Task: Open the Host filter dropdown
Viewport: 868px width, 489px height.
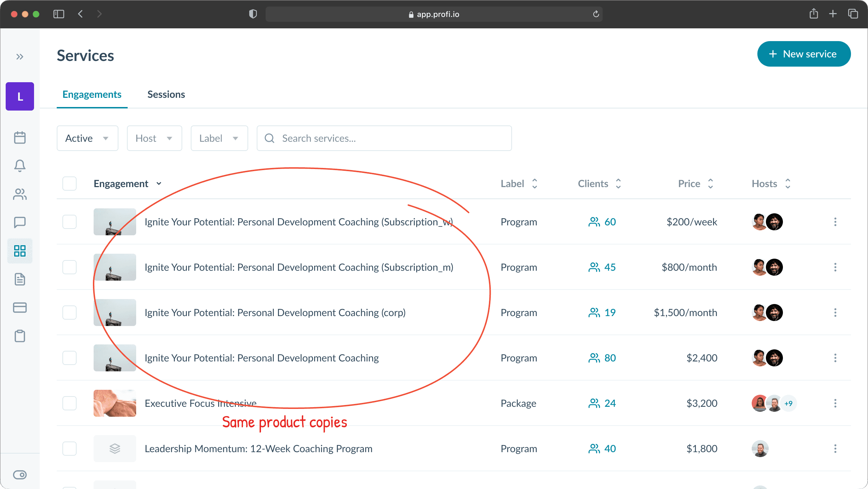Action: point(154,138)
